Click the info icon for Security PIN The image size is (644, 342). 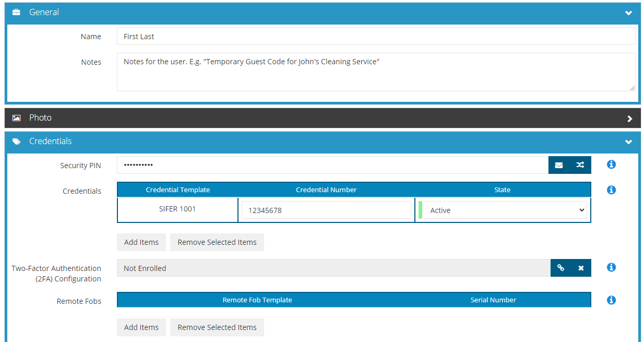pos(611,164)
